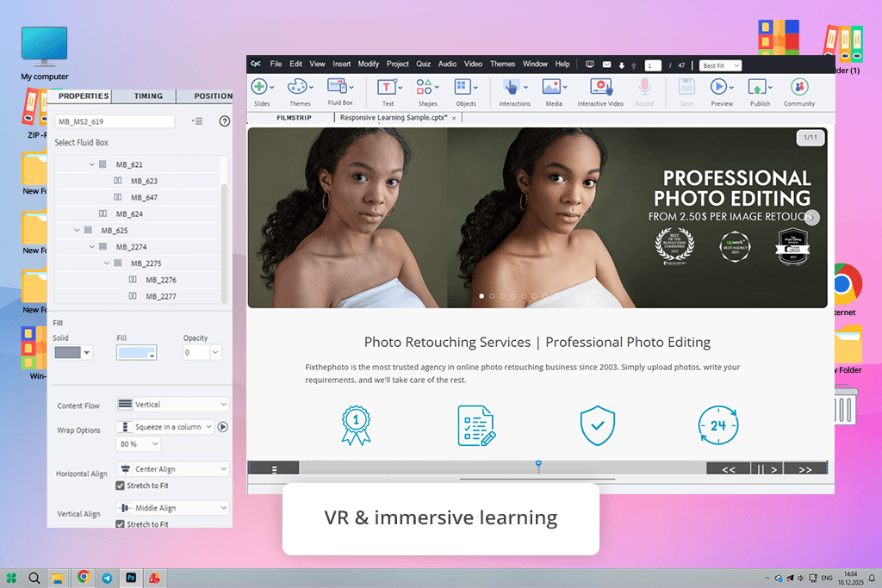Select the Text tool icon
The width and height of the screenshot is (882, 588).
coord(387,87)
